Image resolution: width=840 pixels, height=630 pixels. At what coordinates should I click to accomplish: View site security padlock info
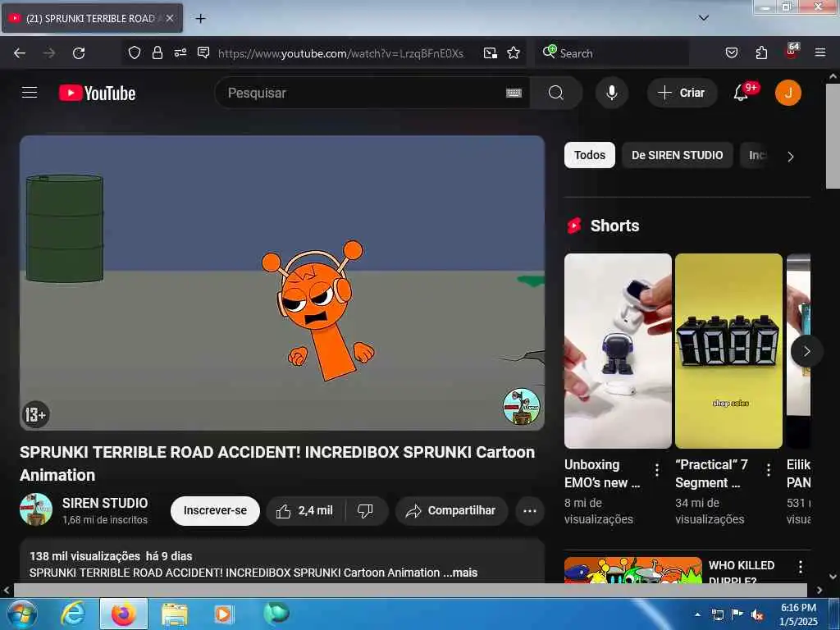point(157,52)
